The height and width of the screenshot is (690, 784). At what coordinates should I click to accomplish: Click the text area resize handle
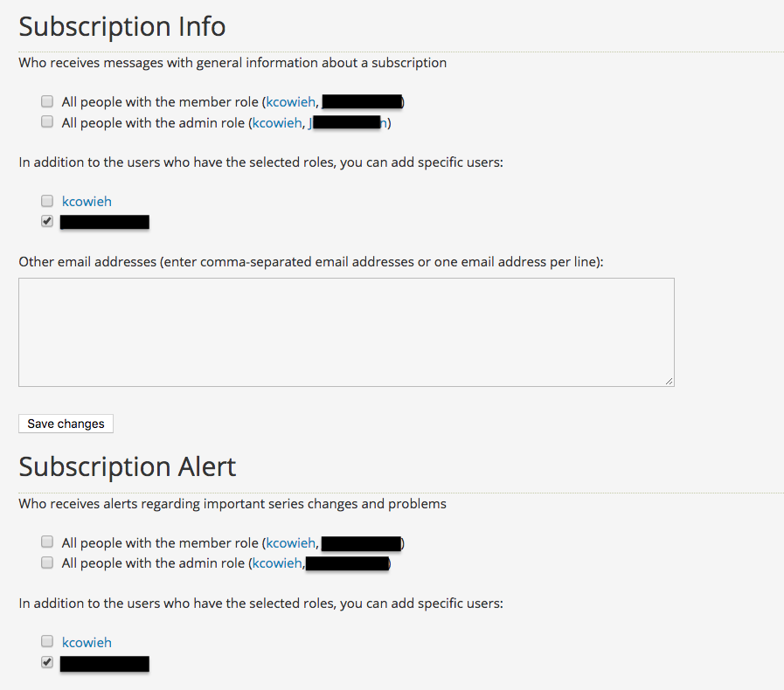click(669, 381)
